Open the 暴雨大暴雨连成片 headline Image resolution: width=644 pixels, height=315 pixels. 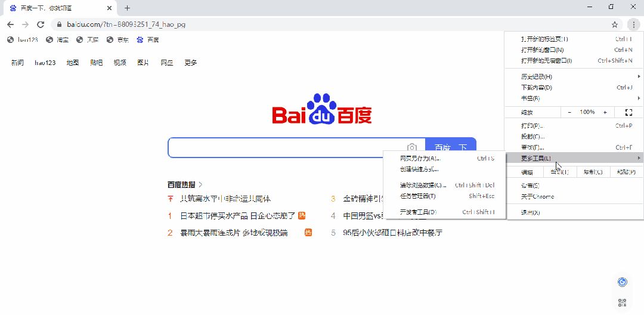(234, 233)
